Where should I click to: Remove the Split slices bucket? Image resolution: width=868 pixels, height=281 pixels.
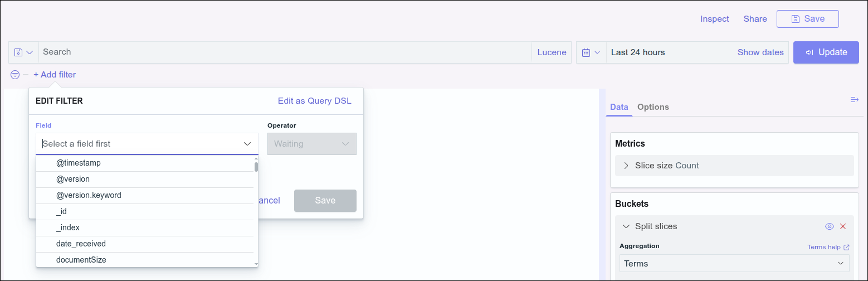843,226
